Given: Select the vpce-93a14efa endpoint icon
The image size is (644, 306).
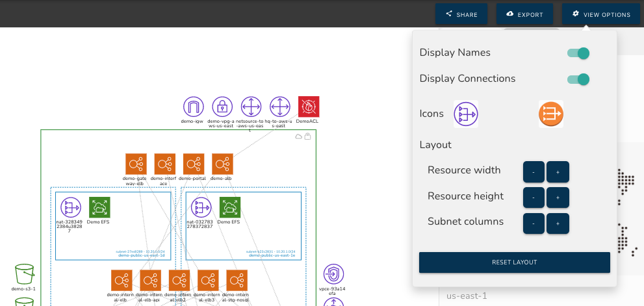Looking at the screenshot, I should [x=333, y=274].
